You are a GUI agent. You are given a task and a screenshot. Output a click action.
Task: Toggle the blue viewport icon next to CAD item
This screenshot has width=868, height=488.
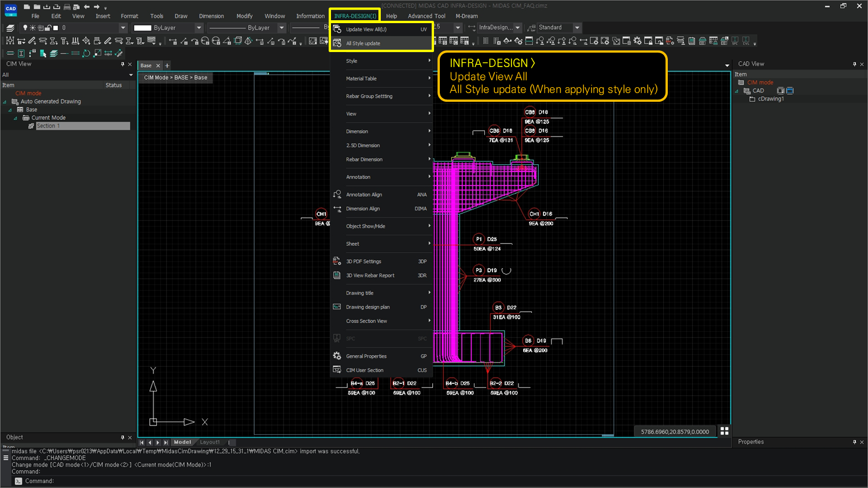coord(790,91)
